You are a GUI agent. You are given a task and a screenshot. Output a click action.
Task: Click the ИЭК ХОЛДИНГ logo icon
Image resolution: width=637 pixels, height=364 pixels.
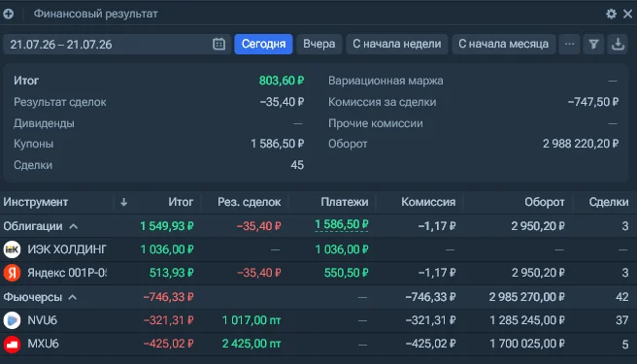(x=12, y=249)
